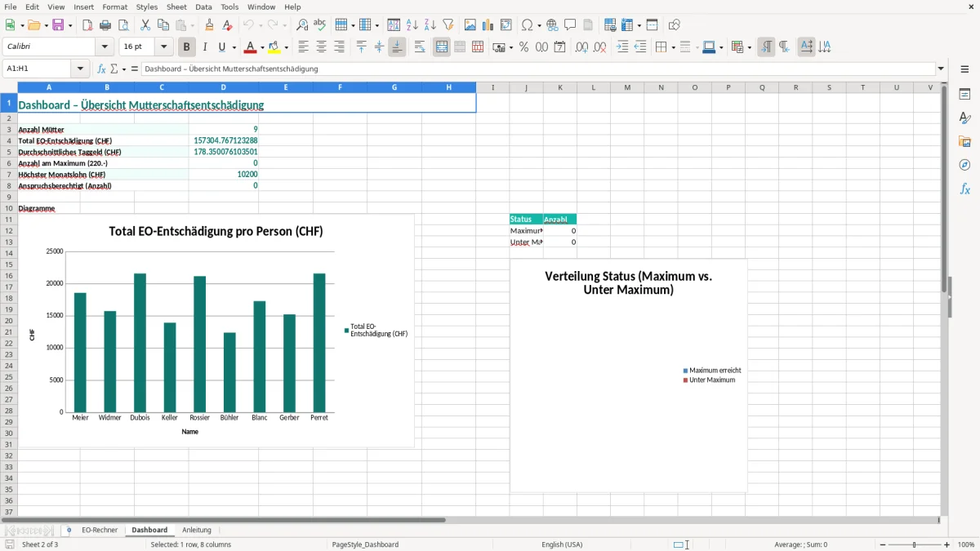Toggle Bold formatting
Screen dimensions: 980x551
click(x=187, y=47)
